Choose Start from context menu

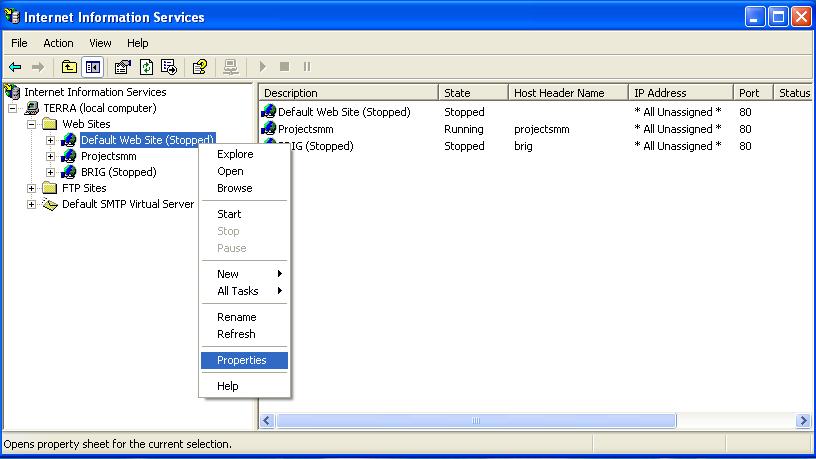[244, 214]
